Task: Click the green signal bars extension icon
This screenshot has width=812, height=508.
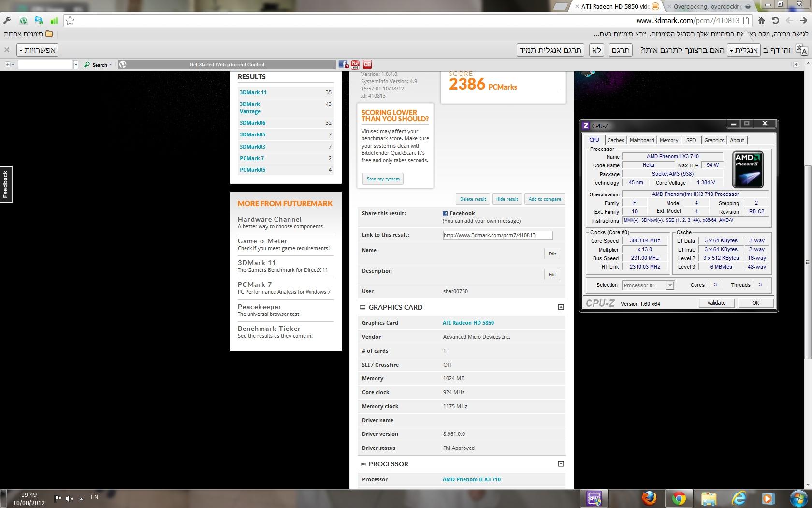Action: coord(54,21)
